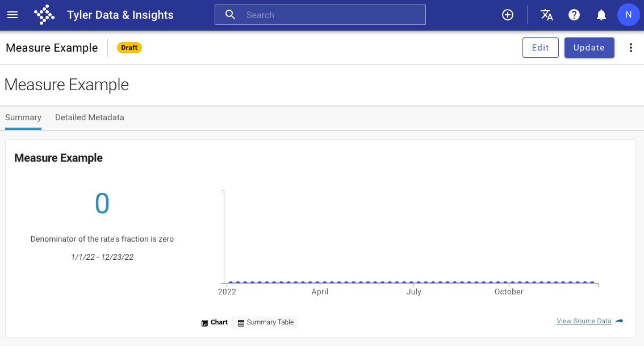Open the user avatar N menu
This screenshot has height=346, width=644.
[x=629, y=15]
